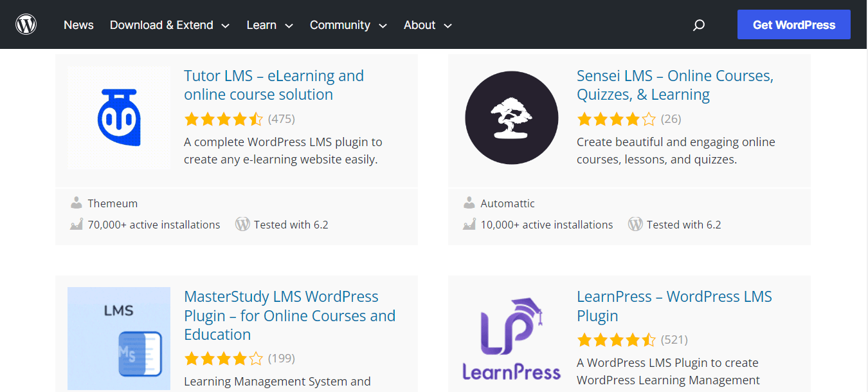Viewport: 868px width, 392px height.
Task: Click the LearnPress logo image
Action: point(512,339)
